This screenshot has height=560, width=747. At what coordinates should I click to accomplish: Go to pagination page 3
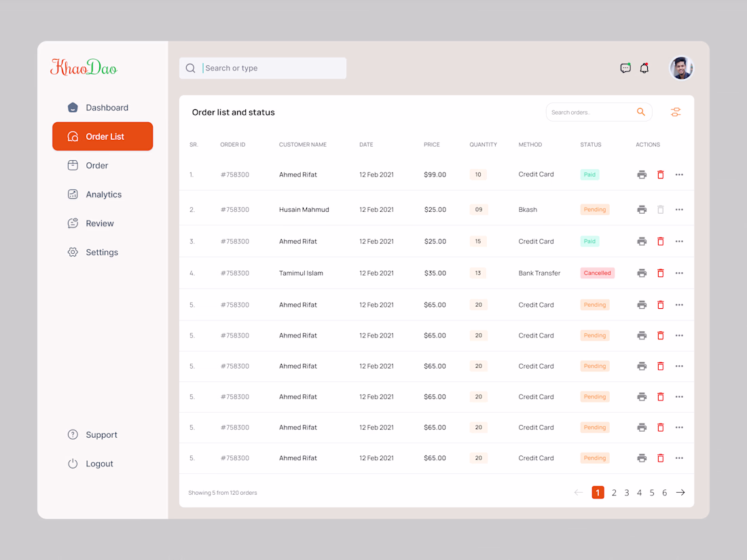(x=627, y=493)
